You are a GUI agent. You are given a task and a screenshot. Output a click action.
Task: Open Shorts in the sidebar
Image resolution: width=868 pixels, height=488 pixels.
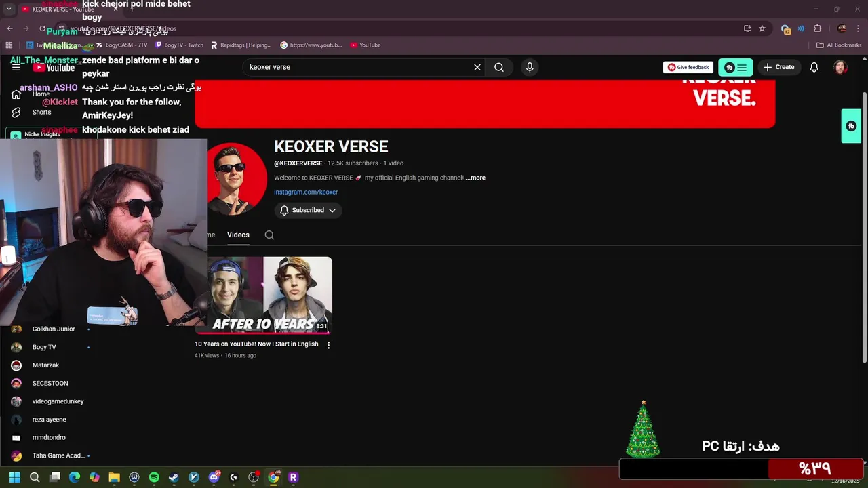pyautogui.click(x=41, y=113)
